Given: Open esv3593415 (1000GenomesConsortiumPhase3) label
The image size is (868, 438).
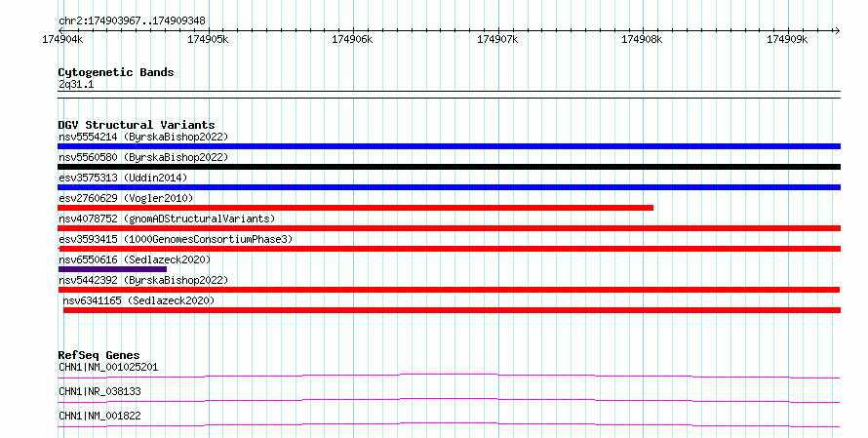Looking at the screenshot, I should coord(176,239).
